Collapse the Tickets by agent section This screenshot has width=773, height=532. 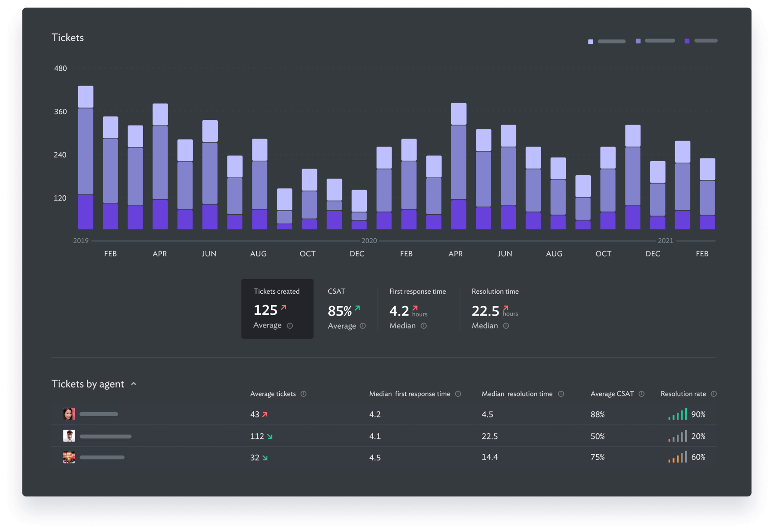[x=134, y=384]
